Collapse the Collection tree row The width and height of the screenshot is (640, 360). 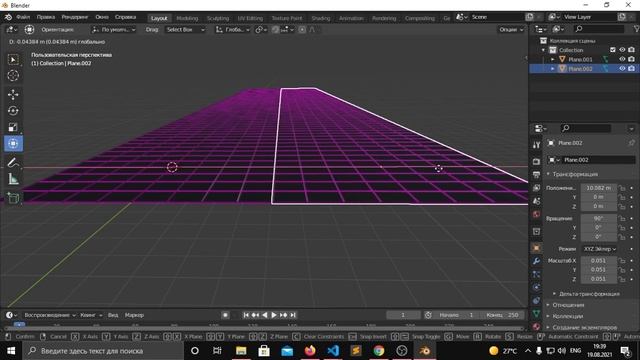coord(543,50)
